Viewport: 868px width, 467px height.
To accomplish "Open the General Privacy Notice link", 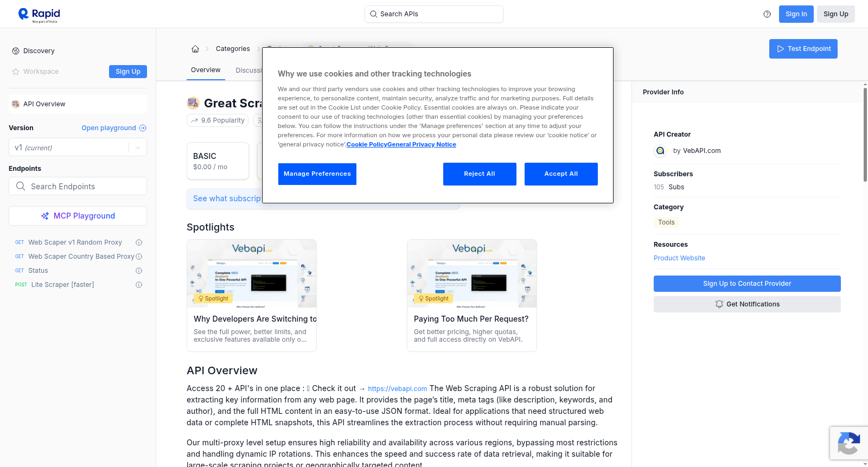I will pyautogui.click(x=422, y=144).
